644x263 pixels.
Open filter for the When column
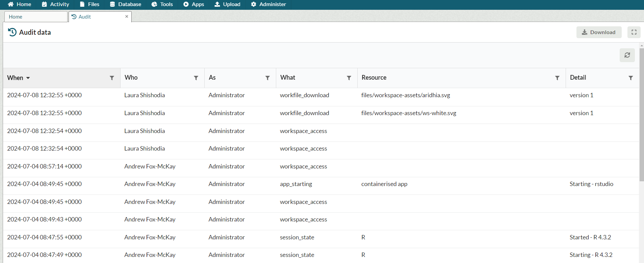(x=112, y=78)
